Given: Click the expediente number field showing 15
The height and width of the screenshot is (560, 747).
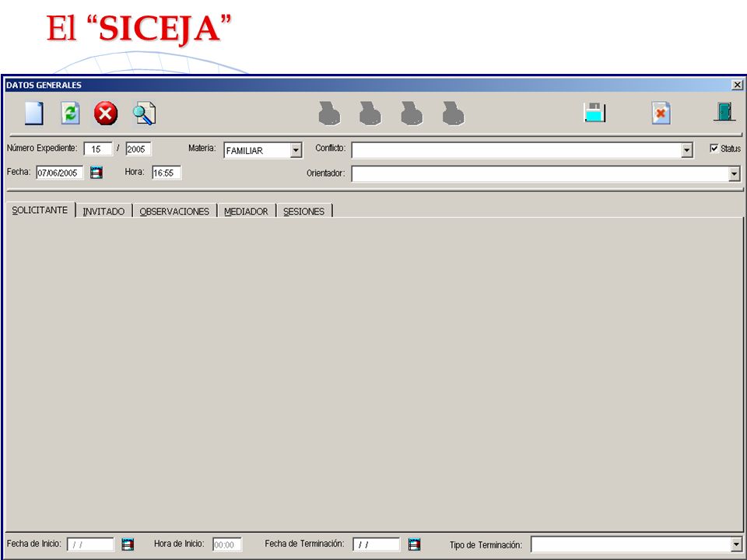Looking at the screenshot, I should click(98, 149).
